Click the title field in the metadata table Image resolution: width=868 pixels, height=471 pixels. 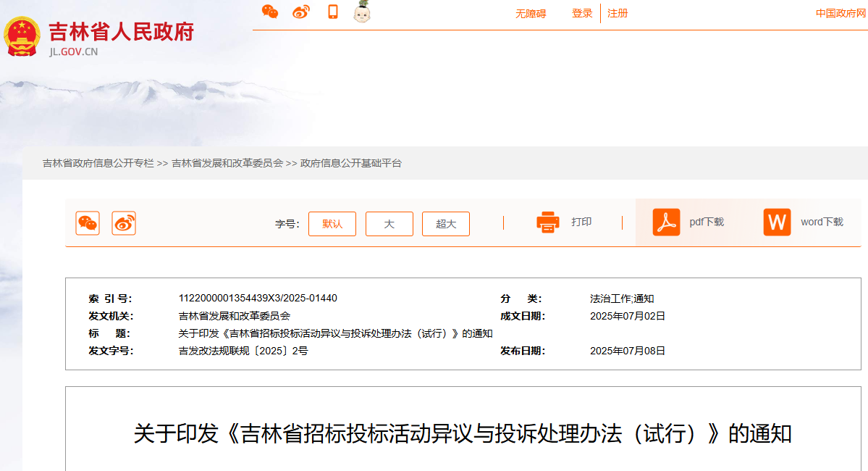(335, 333)
